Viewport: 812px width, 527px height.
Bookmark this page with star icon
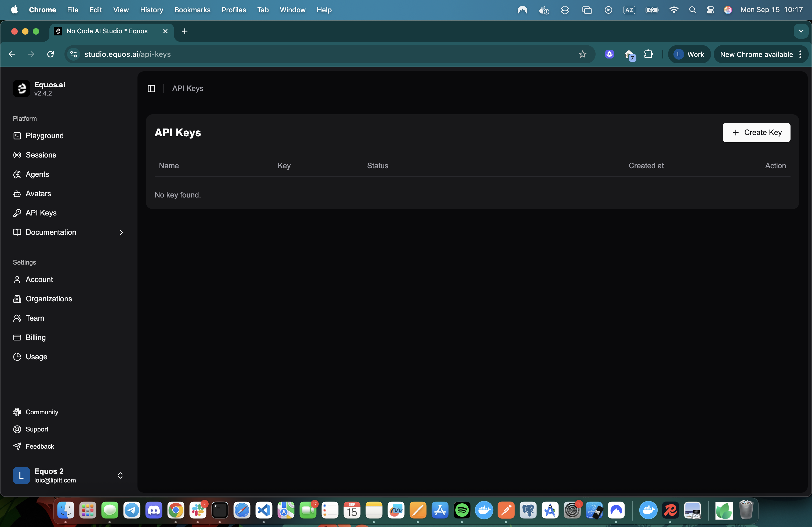(x=582, y=54)
